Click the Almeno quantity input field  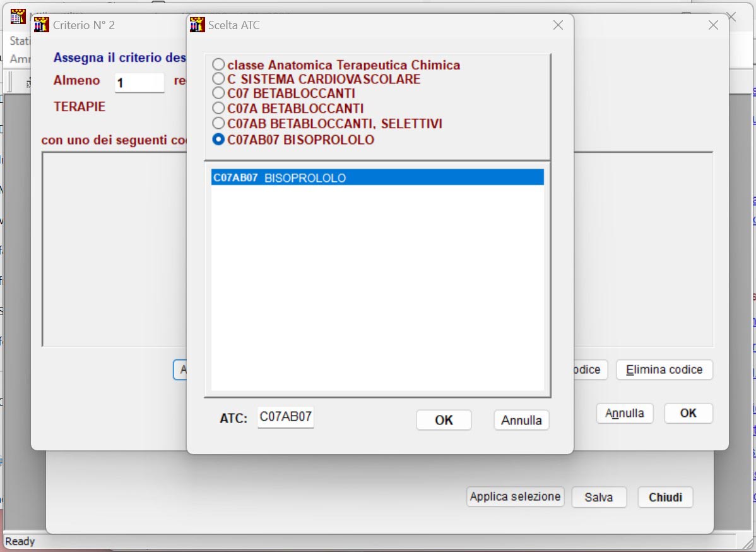point(140,83)
